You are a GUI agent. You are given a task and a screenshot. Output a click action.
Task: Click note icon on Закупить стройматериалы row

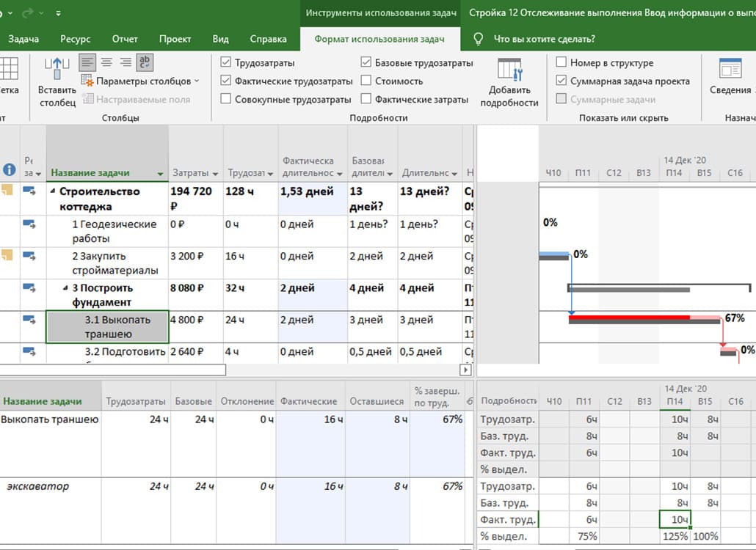[x=7, y=255]
